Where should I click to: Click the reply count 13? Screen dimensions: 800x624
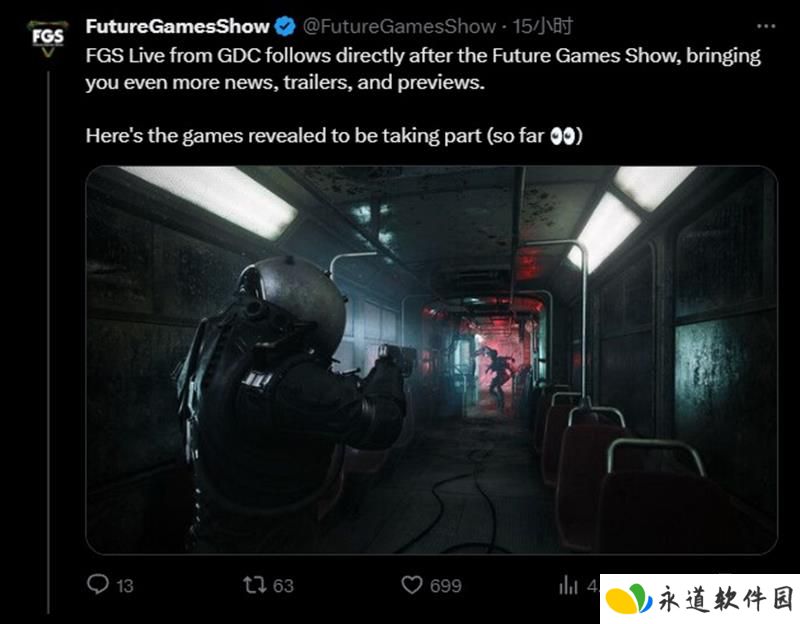coord(124,586)
